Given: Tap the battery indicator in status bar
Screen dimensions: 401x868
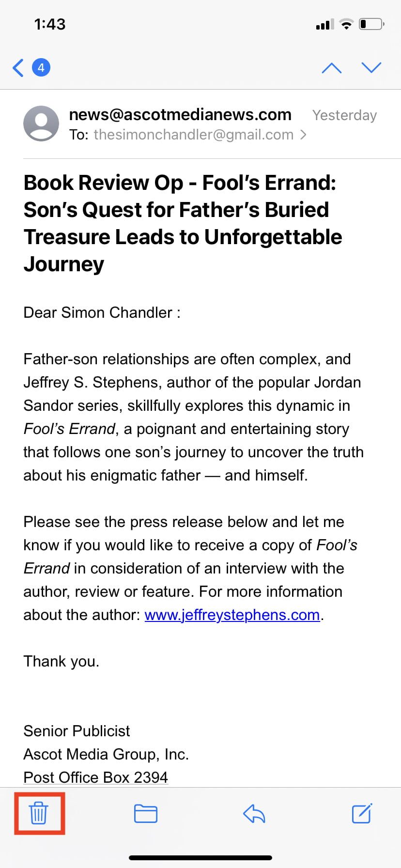Looking at the screenshot, I should tap(371, 24).
